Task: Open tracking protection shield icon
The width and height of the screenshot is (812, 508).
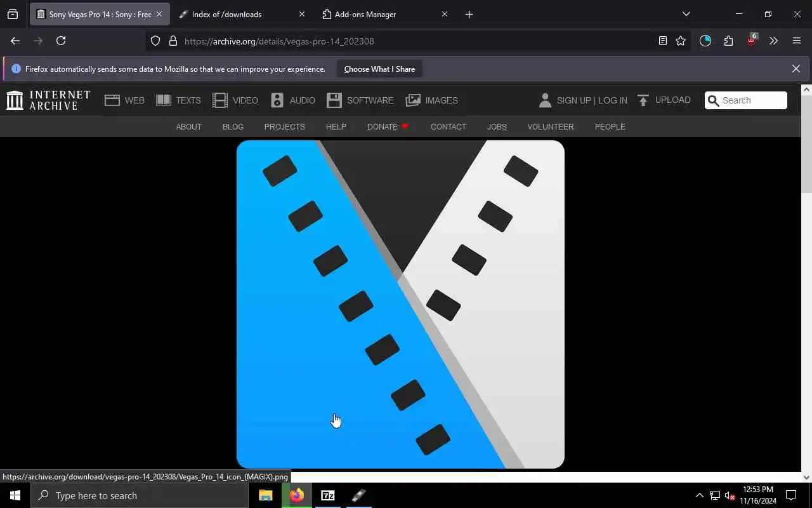Action: point(155,41)
